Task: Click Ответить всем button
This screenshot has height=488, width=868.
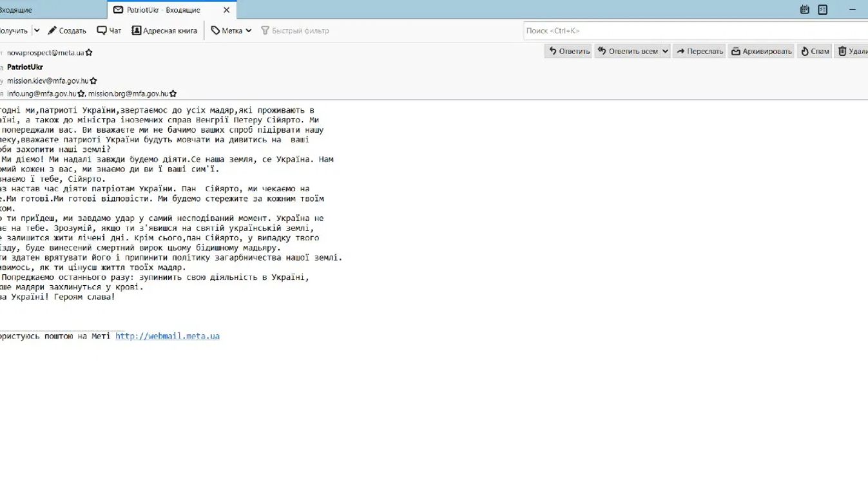Action: pyautogui.click(x=627, y=52)
